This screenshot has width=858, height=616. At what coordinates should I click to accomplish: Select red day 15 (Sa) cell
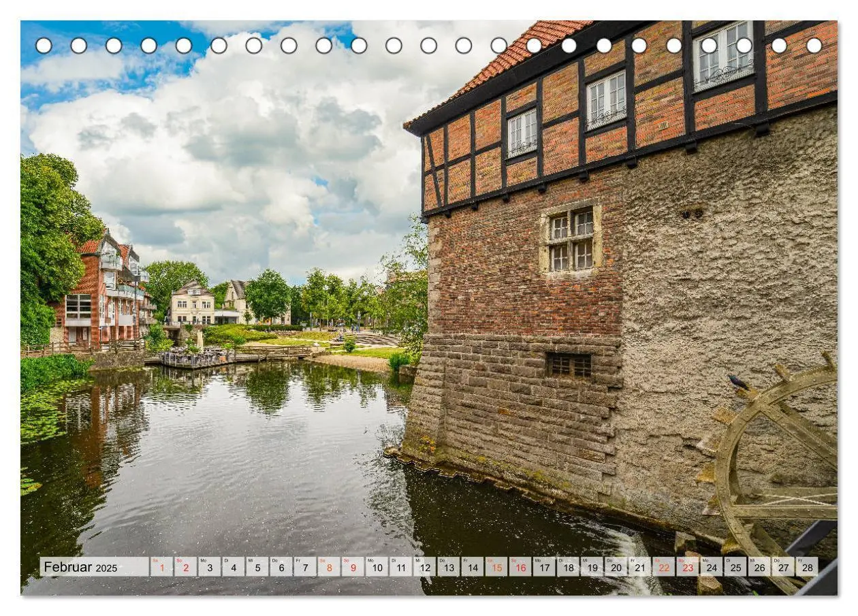click(x=496, y=566)
